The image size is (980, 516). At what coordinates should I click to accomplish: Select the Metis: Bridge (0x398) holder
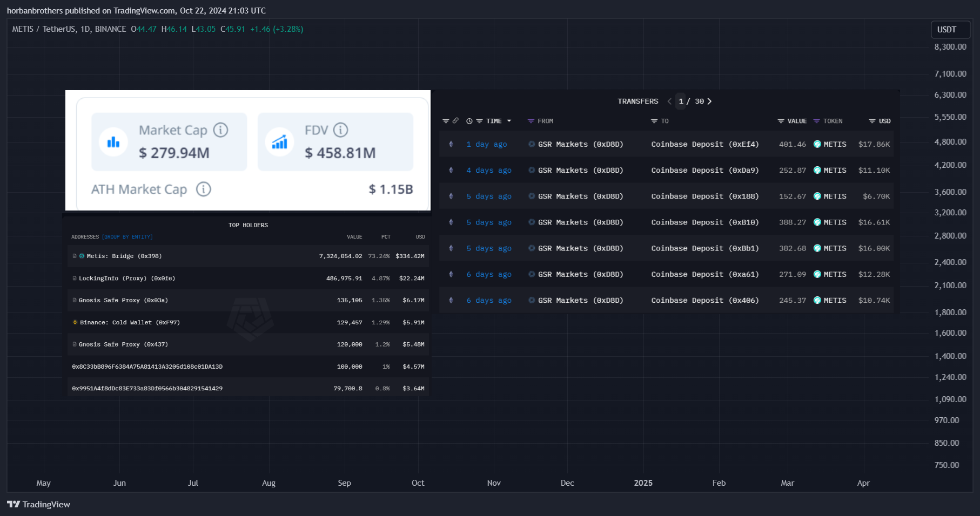124,256
